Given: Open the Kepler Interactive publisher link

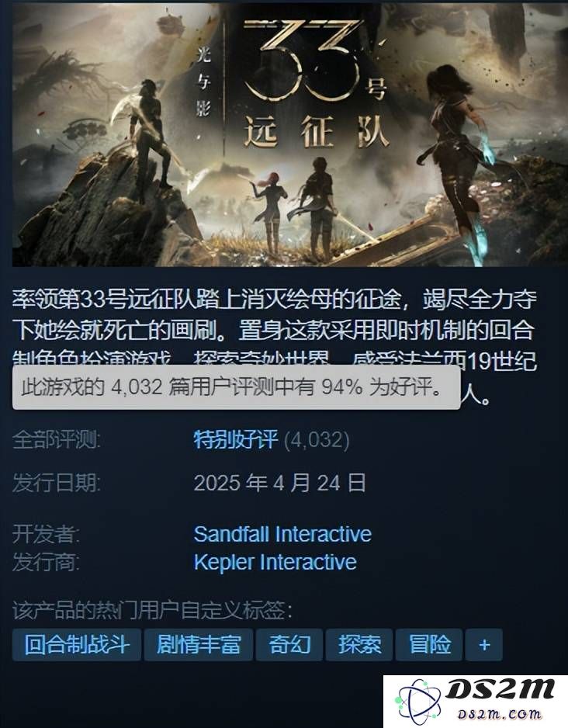Looking at the screenshot, I should point(275,562).
